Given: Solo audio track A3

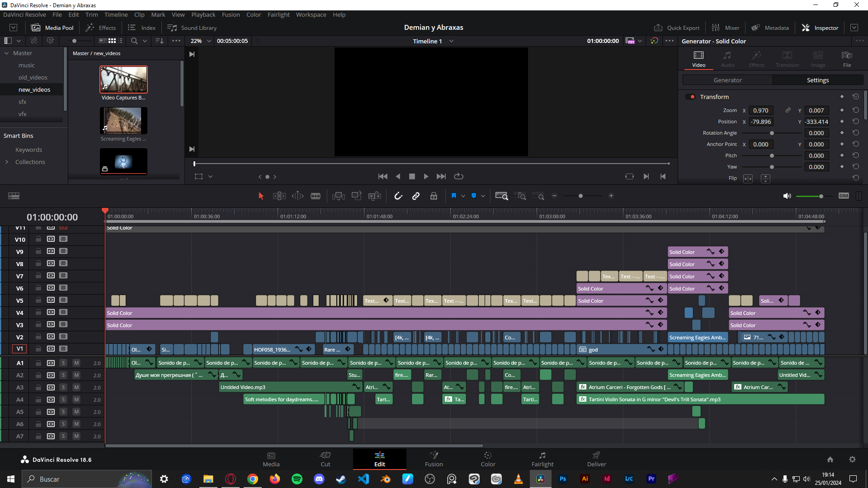Looking at the screenshot, I should [64, 387].
